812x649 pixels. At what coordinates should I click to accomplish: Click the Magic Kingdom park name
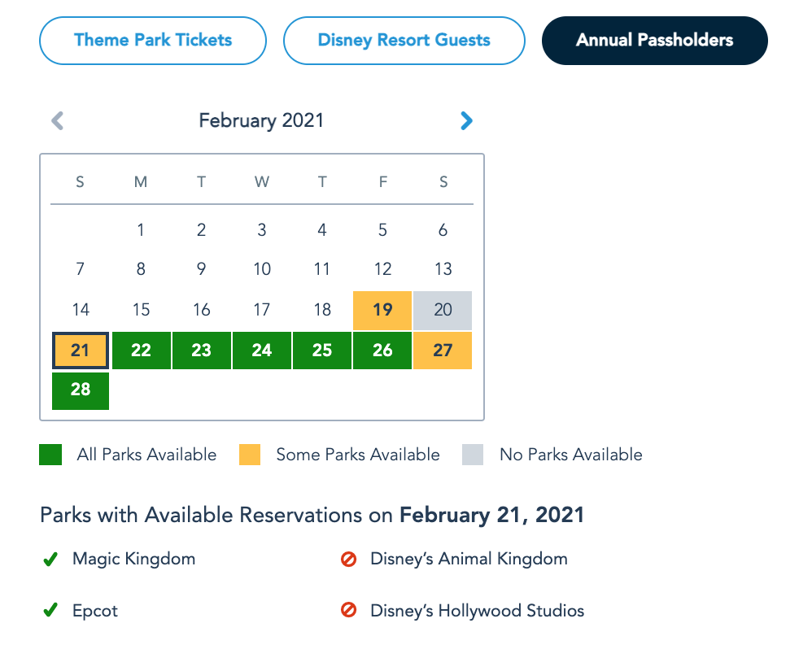[x=133, y=559]
